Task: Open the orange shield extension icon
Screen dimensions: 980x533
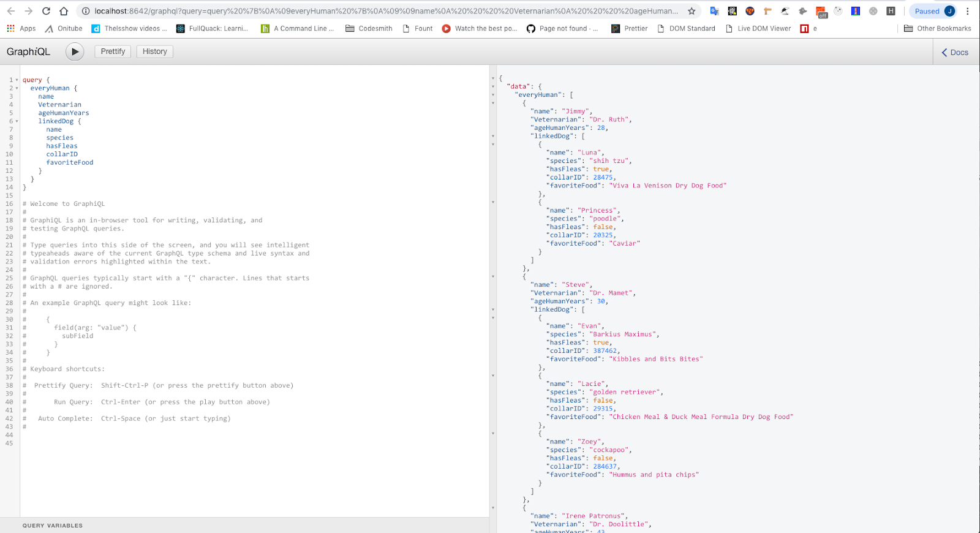Action: point(750,11)
